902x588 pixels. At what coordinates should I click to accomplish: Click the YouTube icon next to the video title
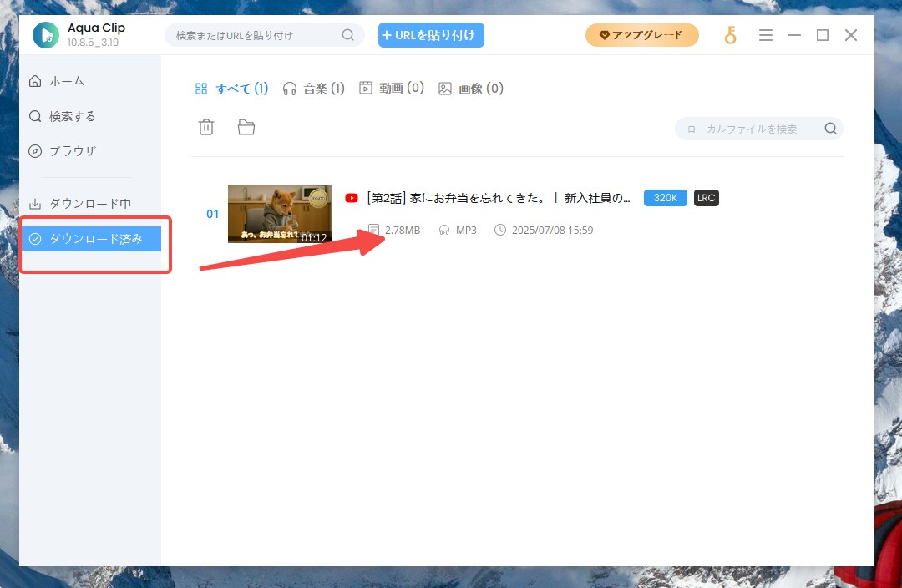(x=351, y=198)
